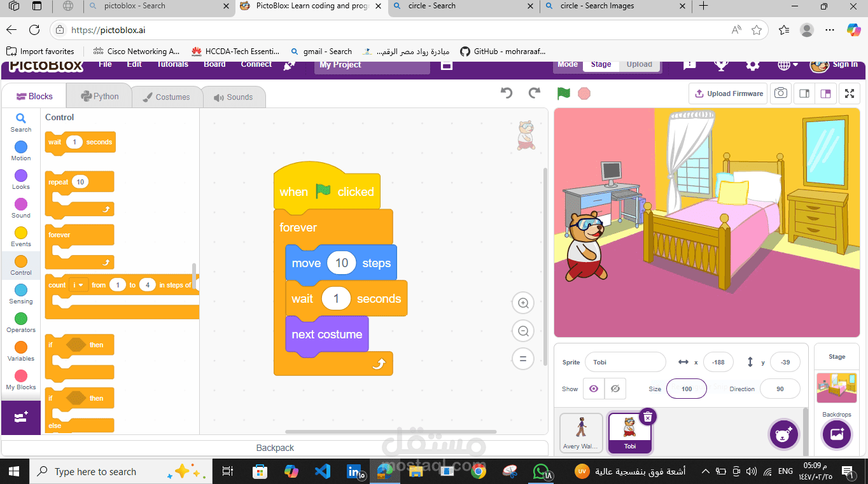Expand the variable i dropdown in count block
868x484 pixels.
pyautogui.click(x=79, y=285)
